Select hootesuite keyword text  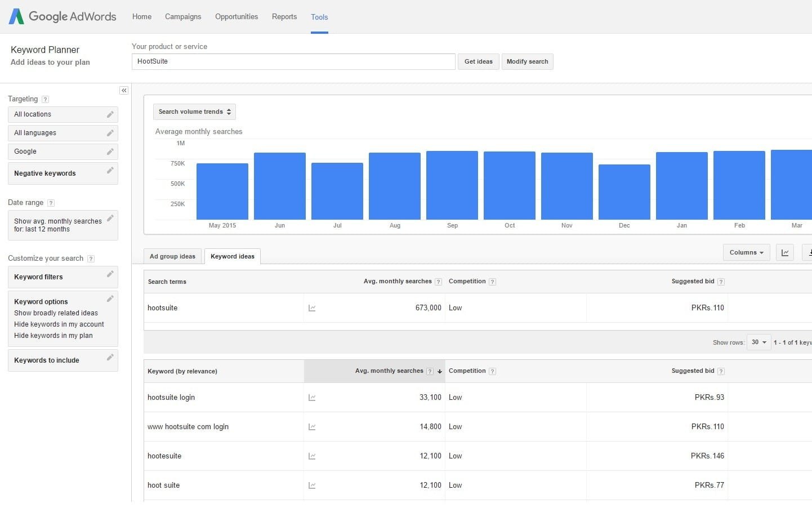[x=164, y=456]
